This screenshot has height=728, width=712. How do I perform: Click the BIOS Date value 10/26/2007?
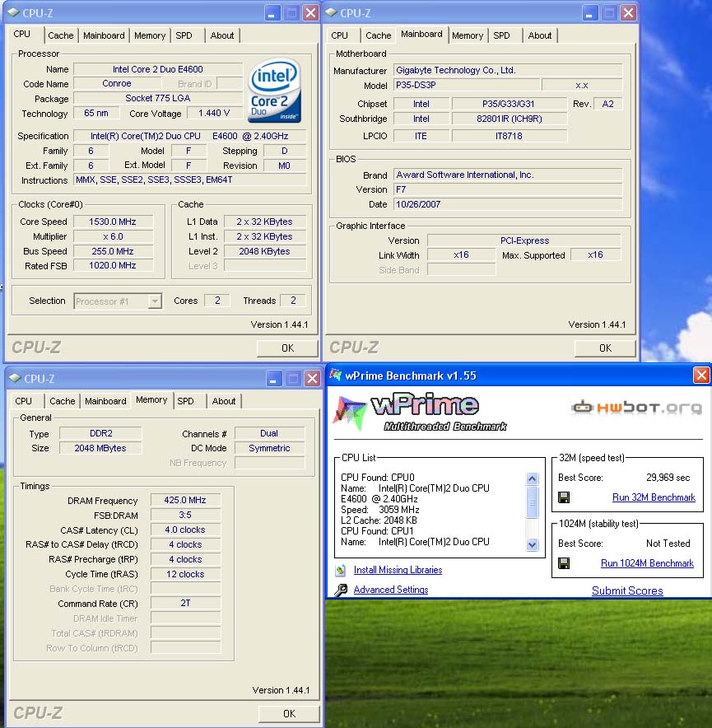click(x=508, y=204)
